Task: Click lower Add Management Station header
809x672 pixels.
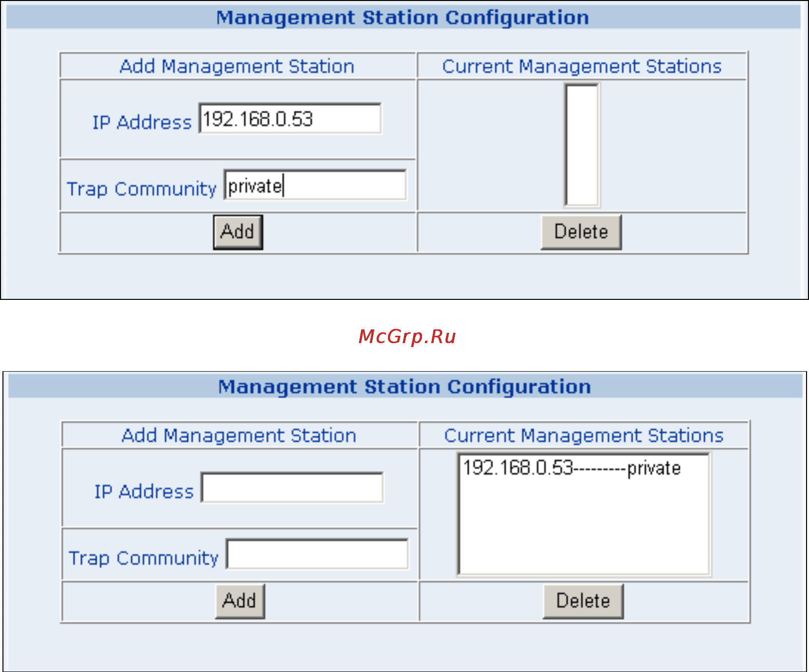Action: tap(239, 436)
